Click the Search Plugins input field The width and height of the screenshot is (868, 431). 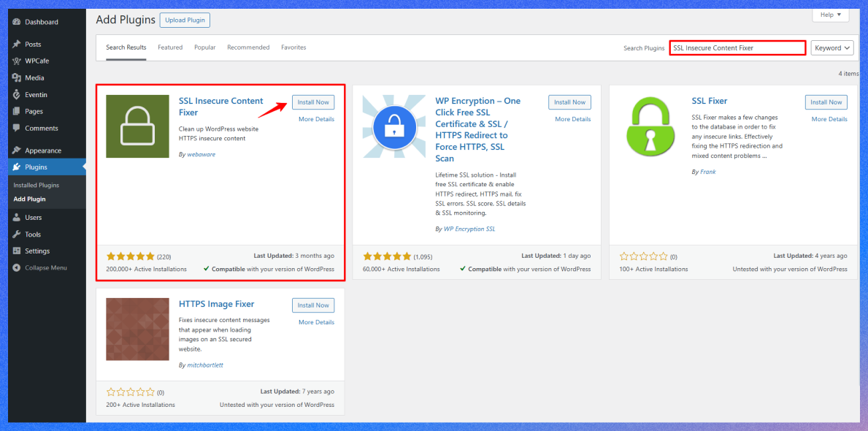coord(737,48)
